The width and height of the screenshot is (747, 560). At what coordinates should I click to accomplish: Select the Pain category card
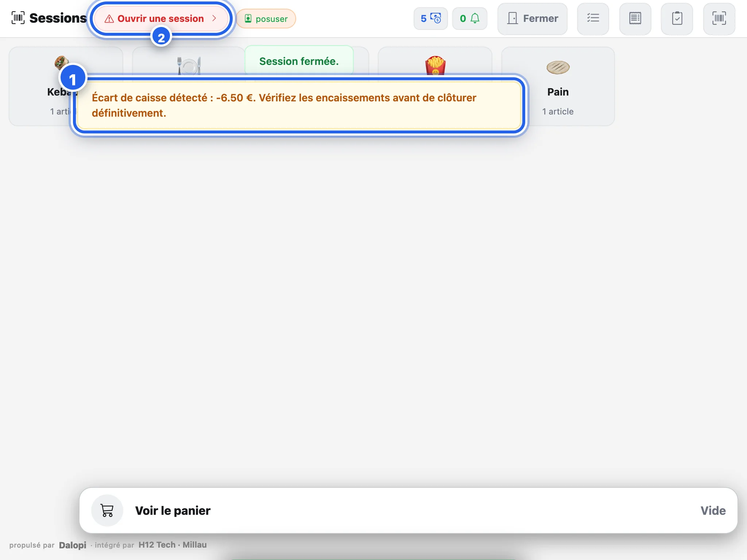pyautogui.click(x=558, y=86)
